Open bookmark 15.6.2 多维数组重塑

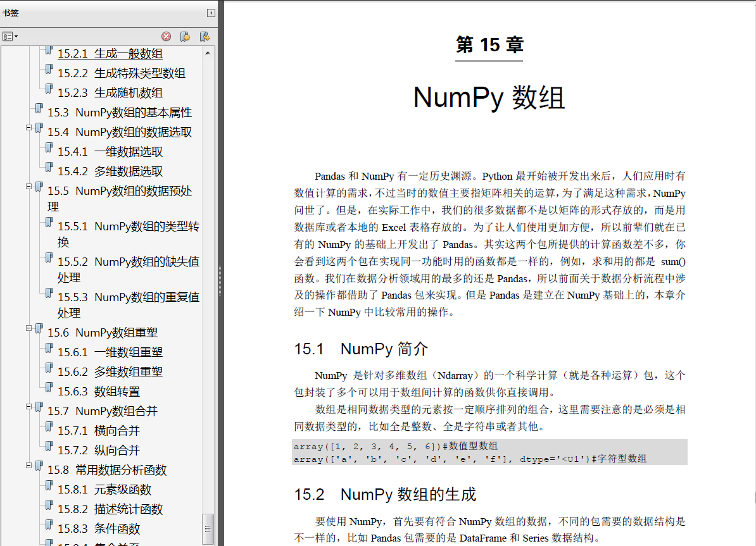(110, 372)
